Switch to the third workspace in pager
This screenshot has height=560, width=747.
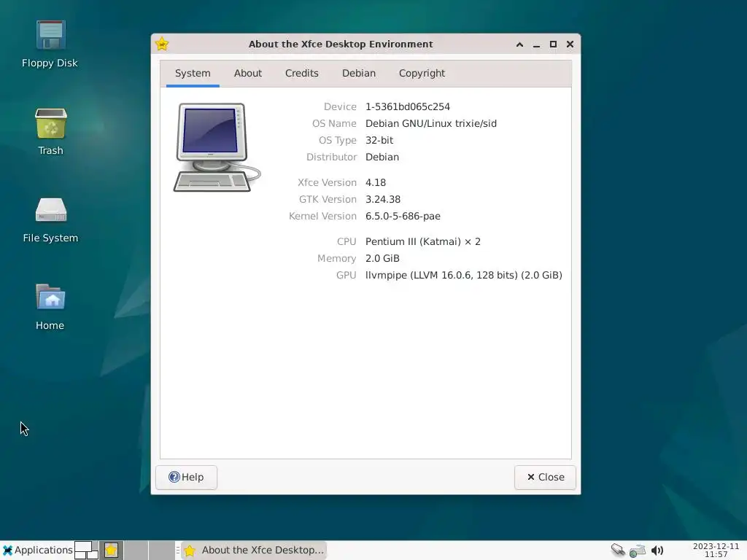[x=136, y=551]
